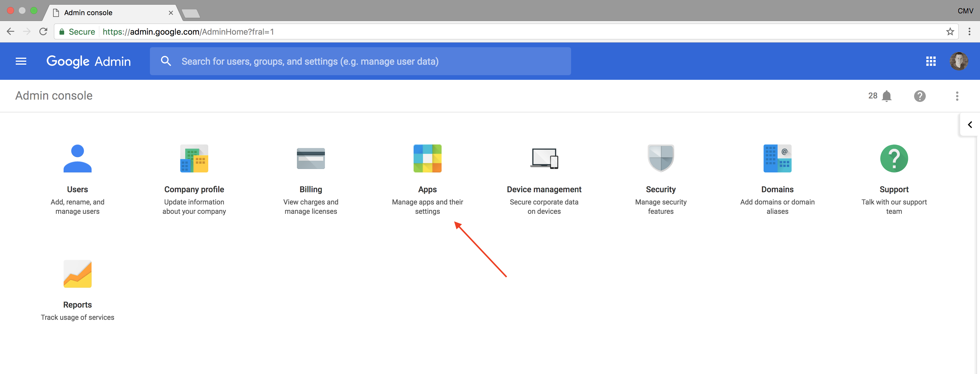This screenshot has width=980, height=374.
Task: Go back with the browser back arrow
Action: coord(11,31)
